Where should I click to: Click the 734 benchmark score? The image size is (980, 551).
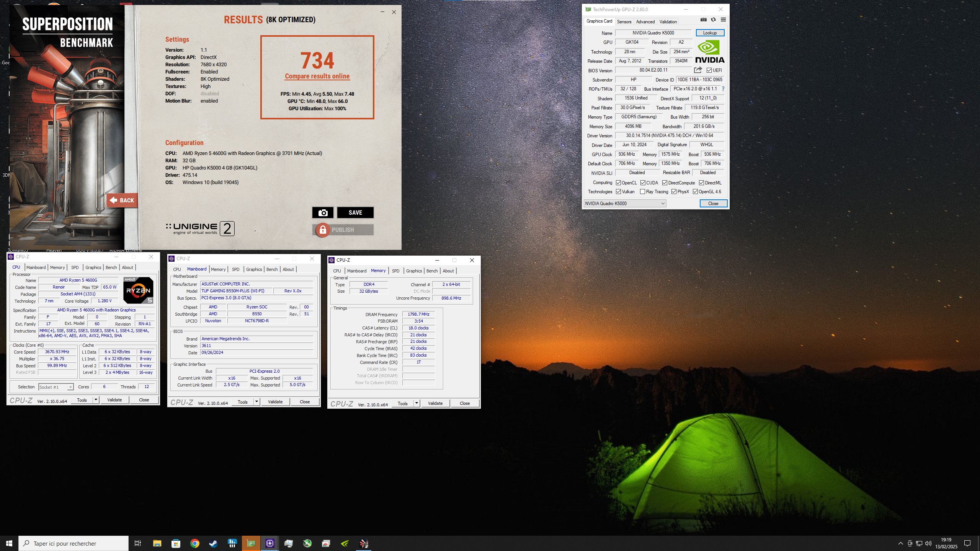coord(317,60)
